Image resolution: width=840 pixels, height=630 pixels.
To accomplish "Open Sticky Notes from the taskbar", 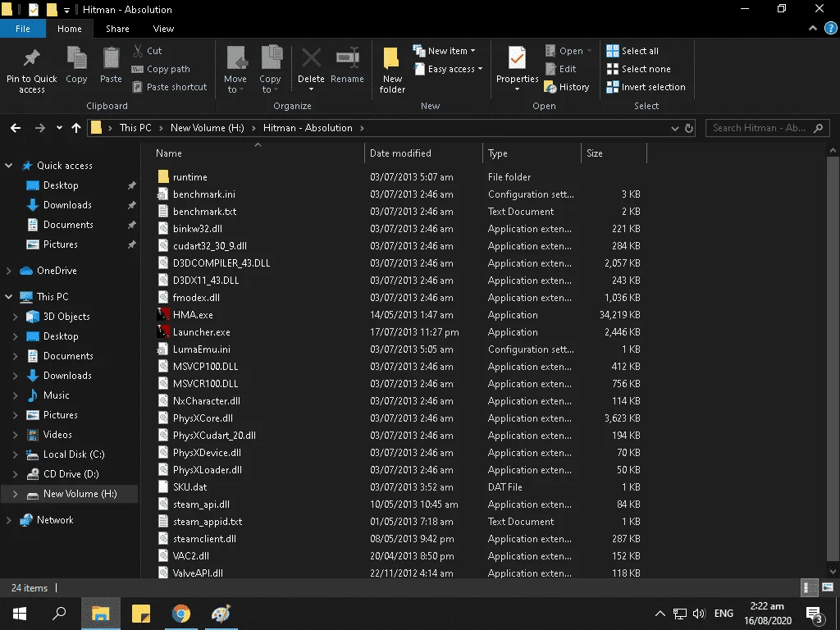I will 140,614.
